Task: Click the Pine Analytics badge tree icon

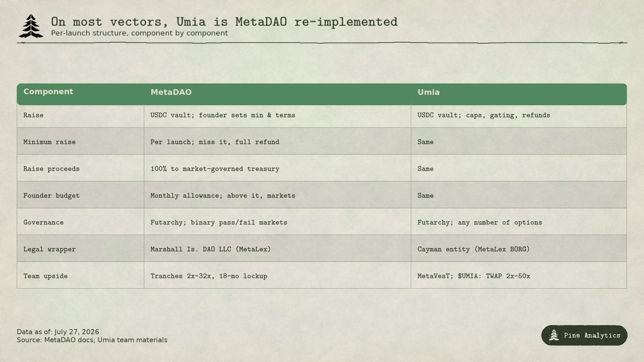Action: [554, 335]
